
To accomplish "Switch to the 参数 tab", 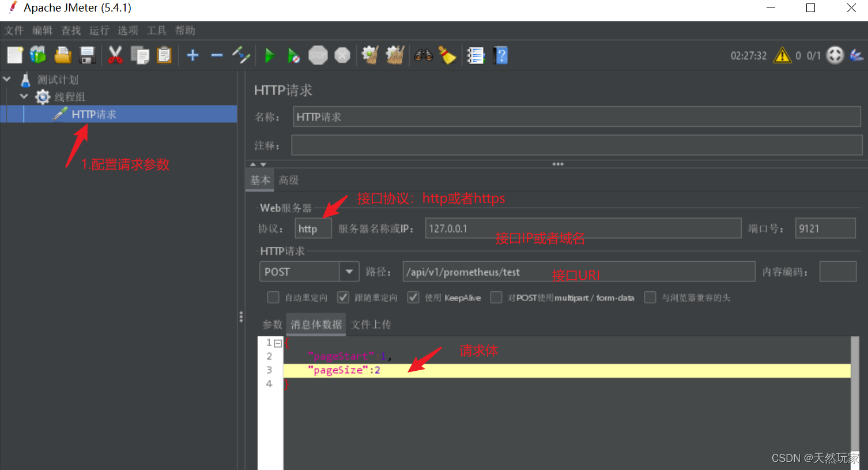I will pos(272,324).
